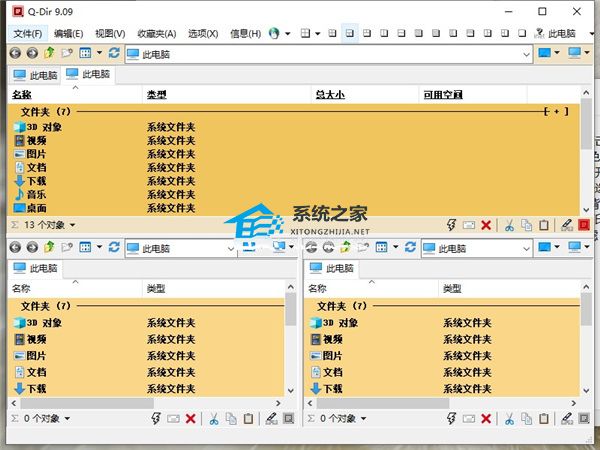Open the 编辑(E) menu
This screenshot has height=450, width=600.
pos(68,34)
